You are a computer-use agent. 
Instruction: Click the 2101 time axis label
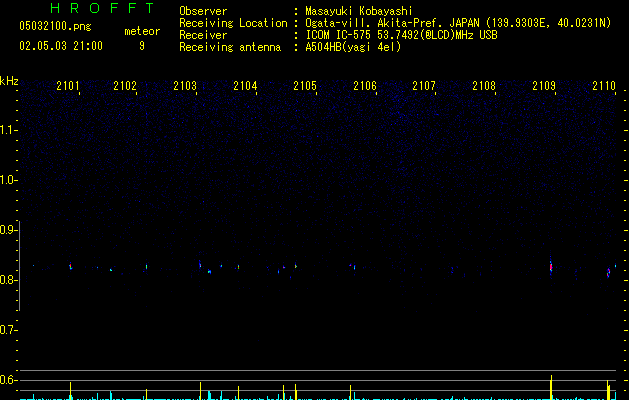pos(67,85)
